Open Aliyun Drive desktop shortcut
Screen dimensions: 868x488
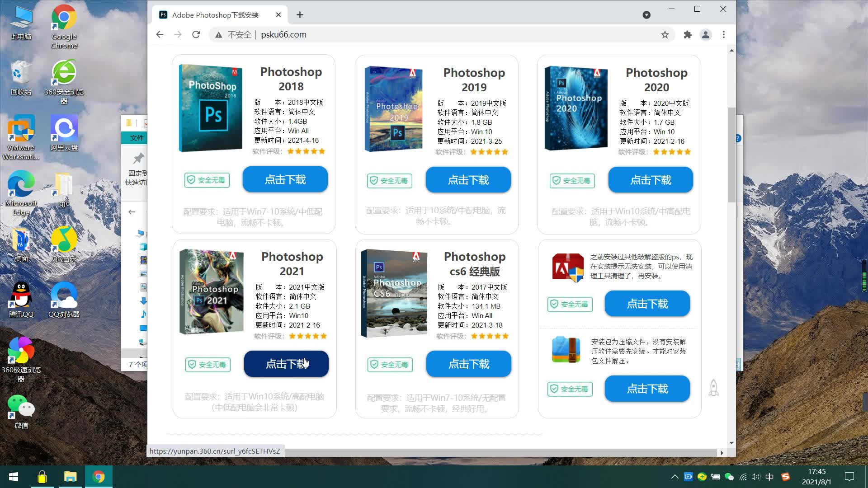pos(64,133)
